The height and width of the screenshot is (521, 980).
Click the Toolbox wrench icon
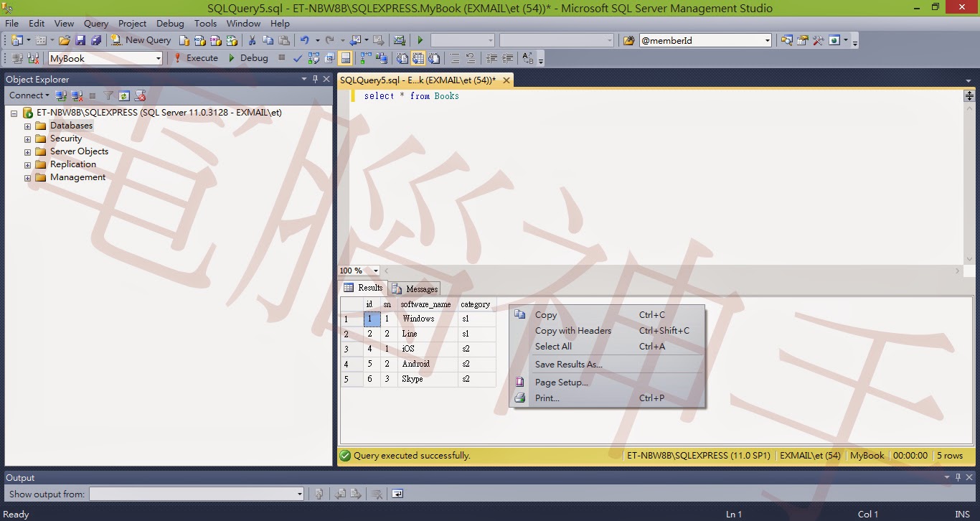pos(819,41)
